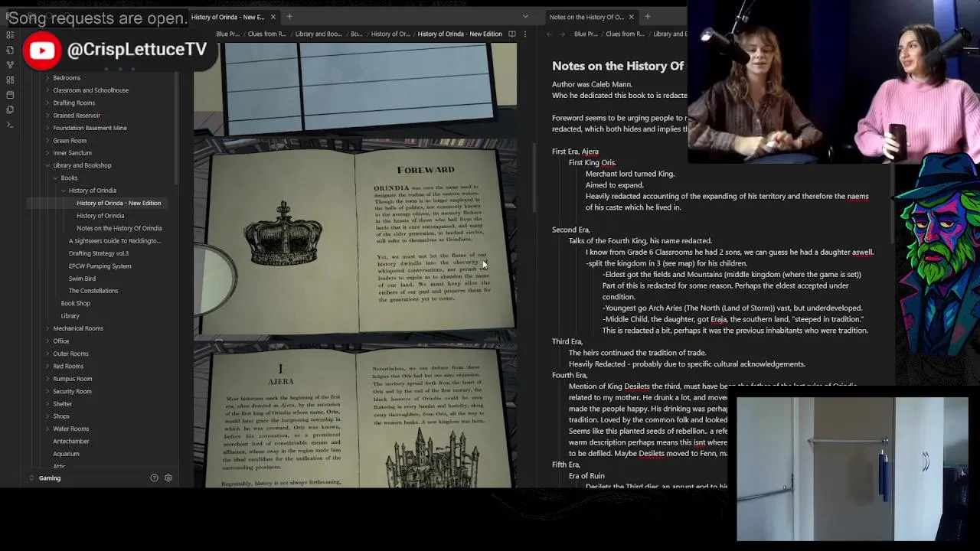Expand the Foundation Basement Mine folder
This screenshot has width=980, height=551.
point(47,128)
